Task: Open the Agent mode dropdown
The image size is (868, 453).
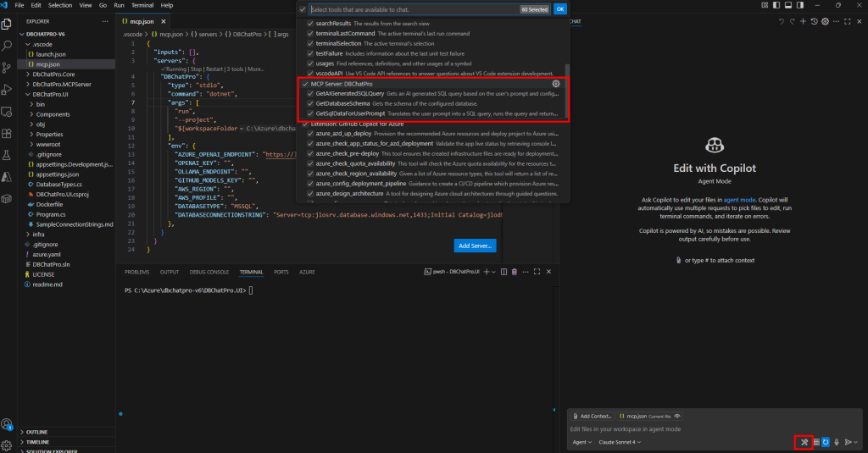Action: tap(581, 442)
